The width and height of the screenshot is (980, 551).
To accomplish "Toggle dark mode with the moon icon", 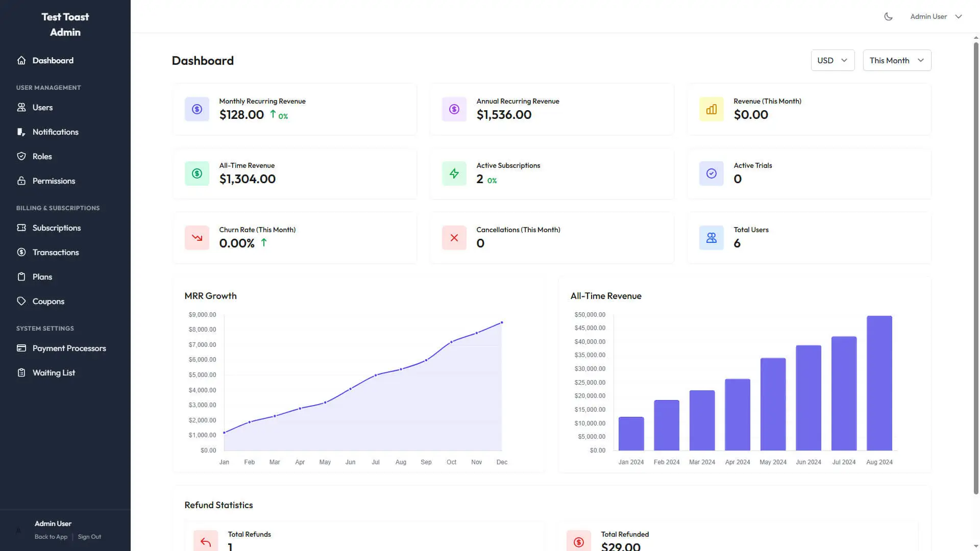I will 888,16.
